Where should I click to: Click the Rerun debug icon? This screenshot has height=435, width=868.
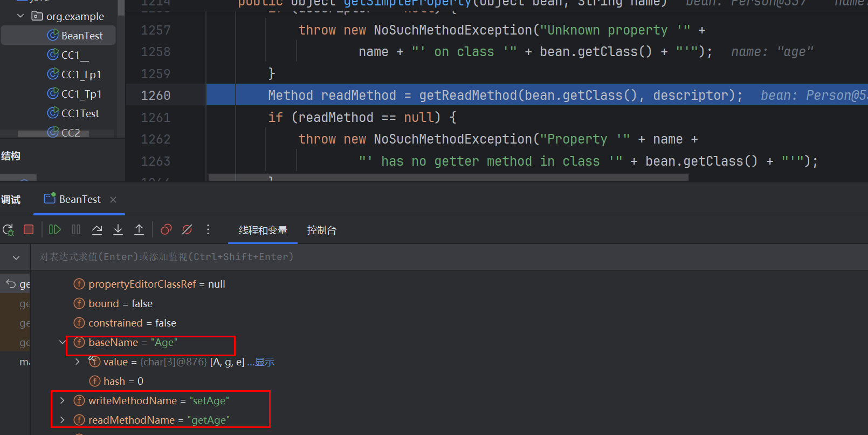tap(8, 230)
